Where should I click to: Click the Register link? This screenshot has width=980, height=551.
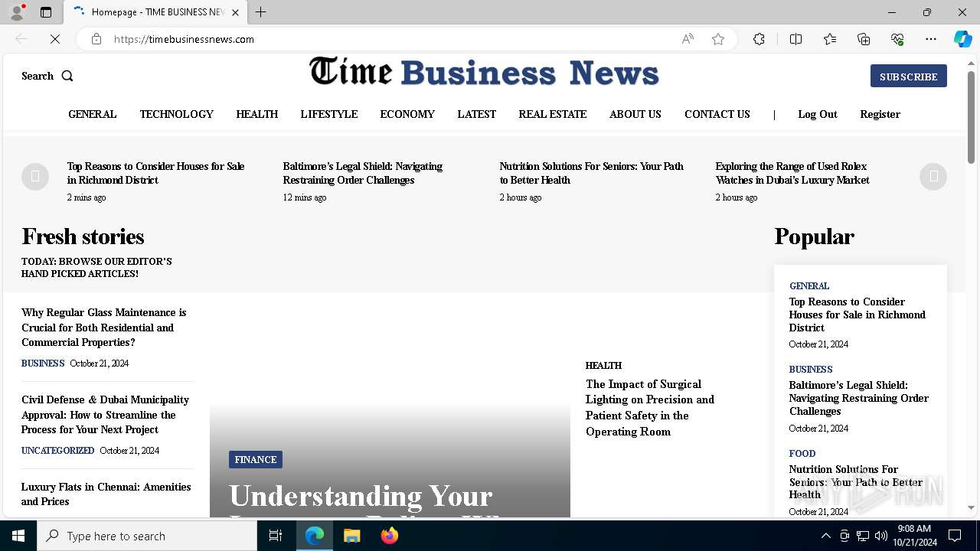[x=880, y=114]
